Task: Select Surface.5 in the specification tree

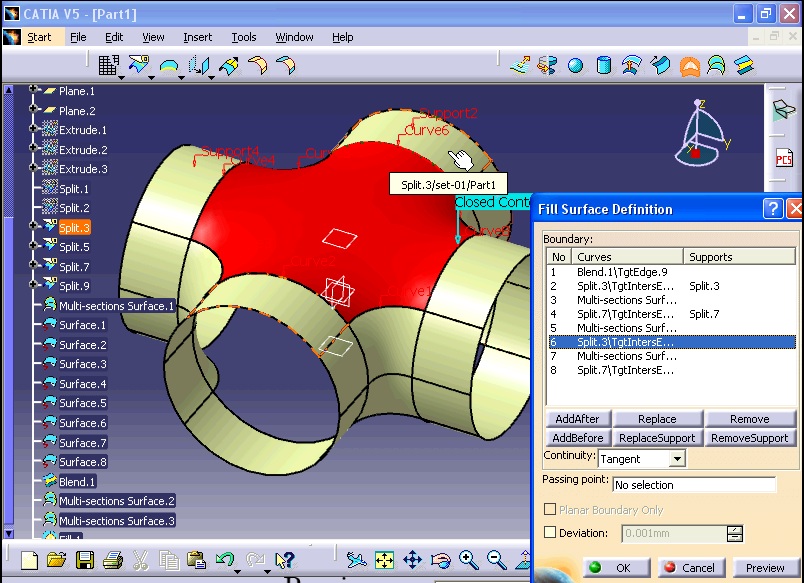Action: 83,403
